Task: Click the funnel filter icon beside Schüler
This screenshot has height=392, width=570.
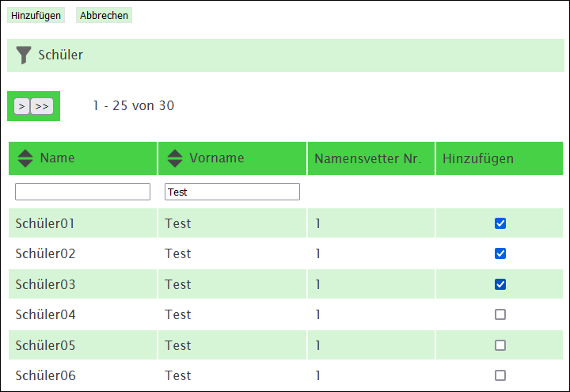Action: pos(24,55)
